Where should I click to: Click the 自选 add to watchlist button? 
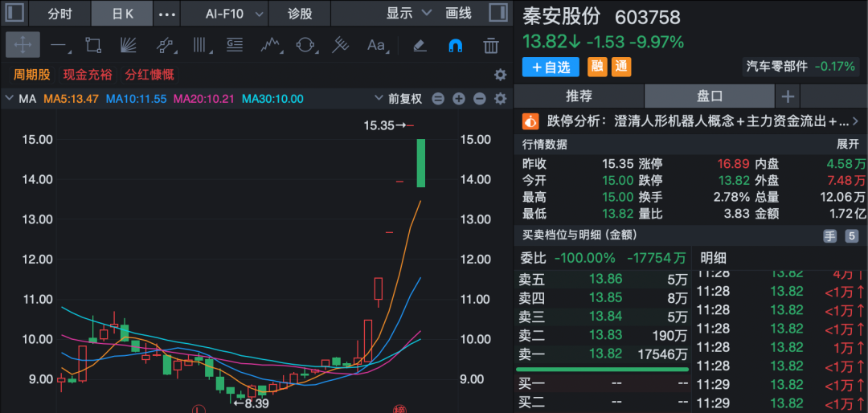551,67
